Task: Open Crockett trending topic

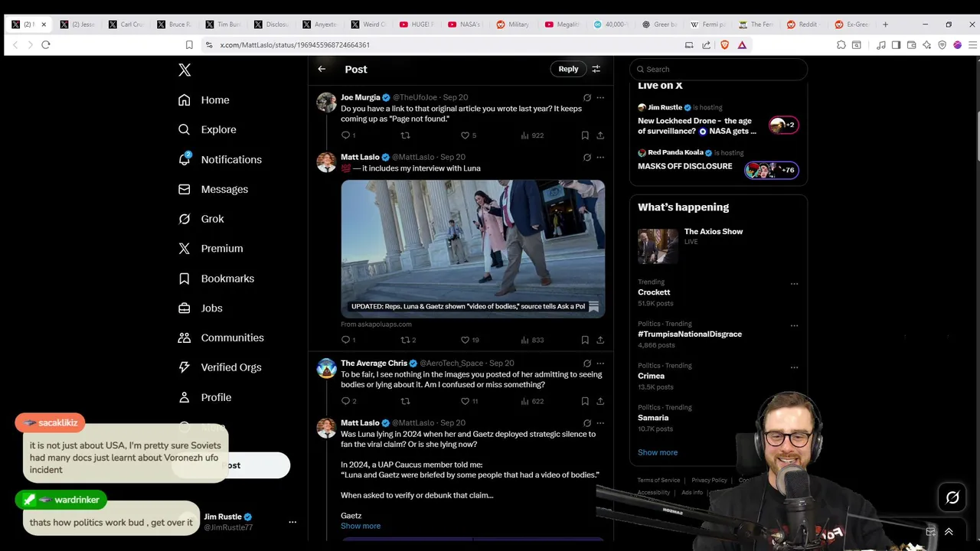Action: [x=654, y=292]
